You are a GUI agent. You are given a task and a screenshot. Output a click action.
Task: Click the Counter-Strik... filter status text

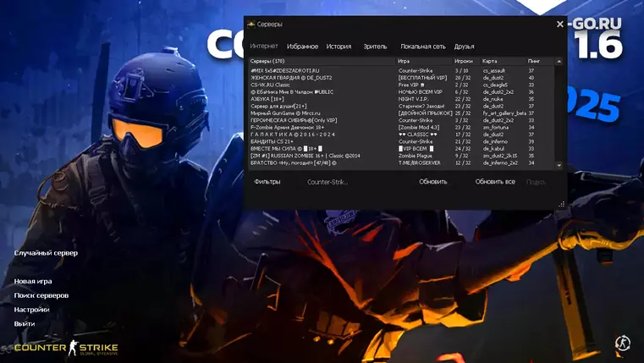(x=328, y=182)
